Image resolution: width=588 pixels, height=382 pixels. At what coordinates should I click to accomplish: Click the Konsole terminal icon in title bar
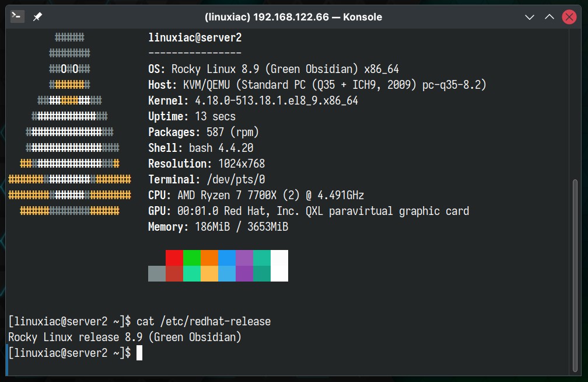17,16
